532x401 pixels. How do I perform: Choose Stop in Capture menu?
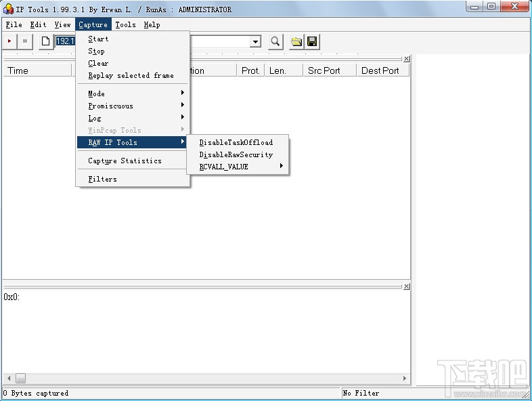pyautogui.click(x=132, y=51)
